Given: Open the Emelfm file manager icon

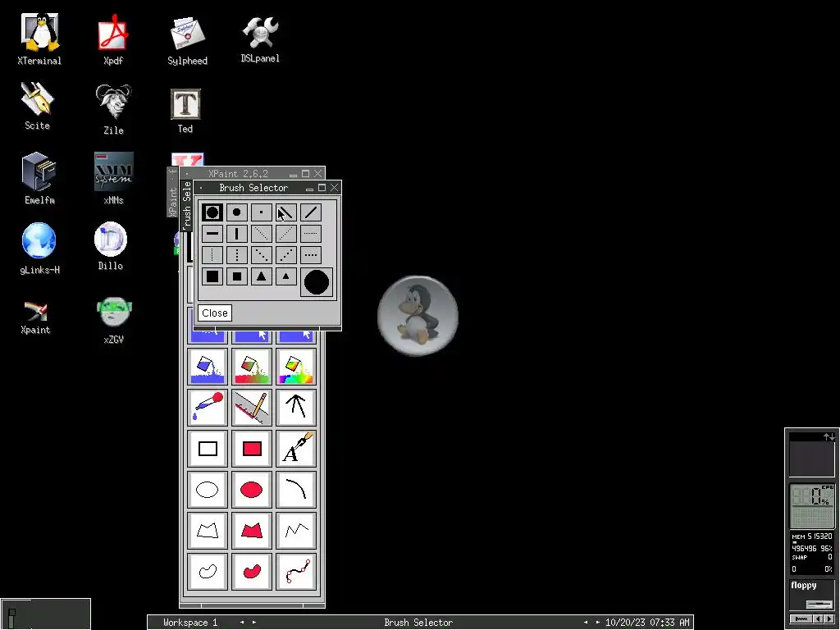Looking at the screenshot, I should 39,178.
